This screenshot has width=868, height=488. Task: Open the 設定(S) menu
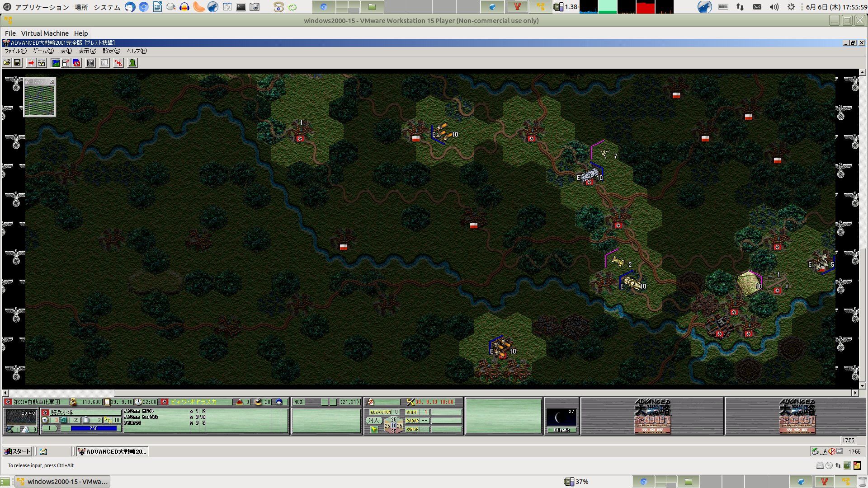coord(111,51)
